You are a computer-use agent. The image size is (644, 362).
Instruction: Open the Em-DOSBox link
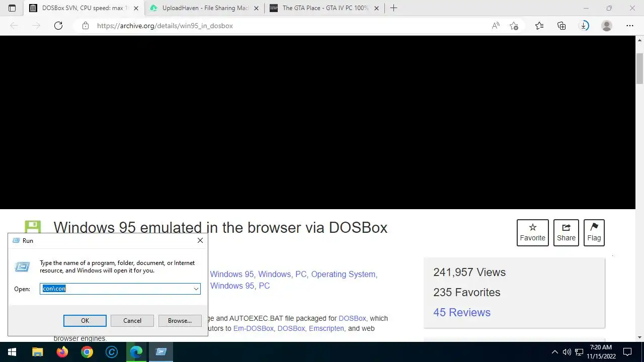[x=254, y=328]
